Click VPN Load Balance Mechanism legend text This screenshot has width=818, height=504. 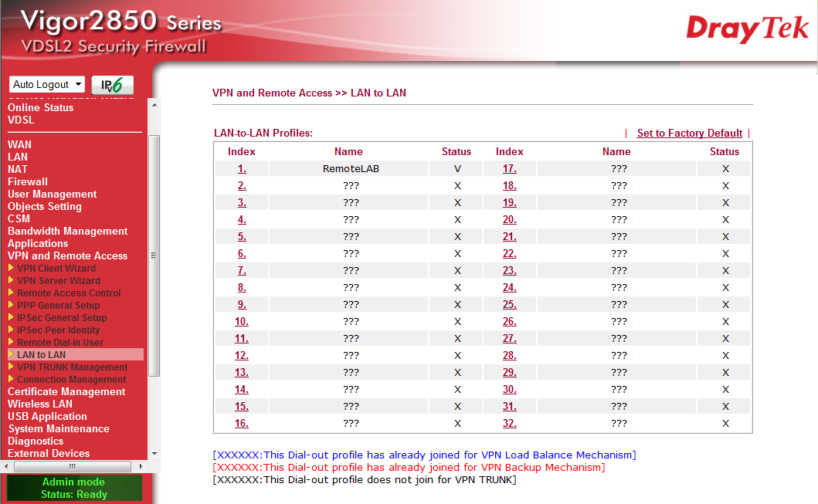(x=424, y=455)
